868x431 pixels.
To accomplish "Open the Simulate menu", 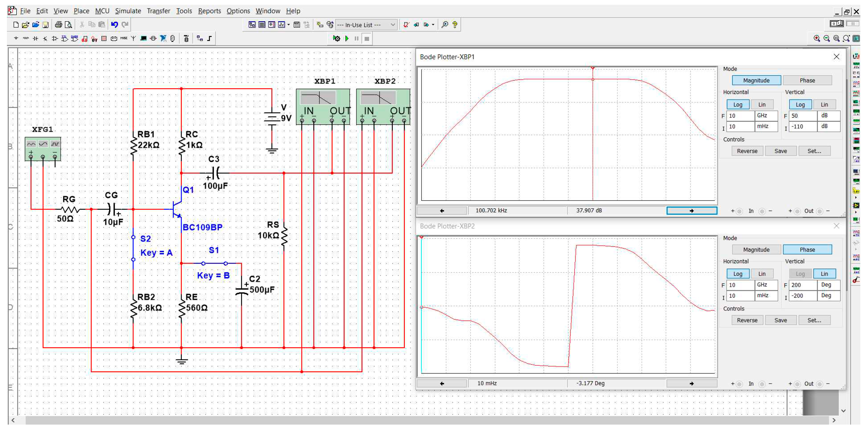I will tap(128, 11).
